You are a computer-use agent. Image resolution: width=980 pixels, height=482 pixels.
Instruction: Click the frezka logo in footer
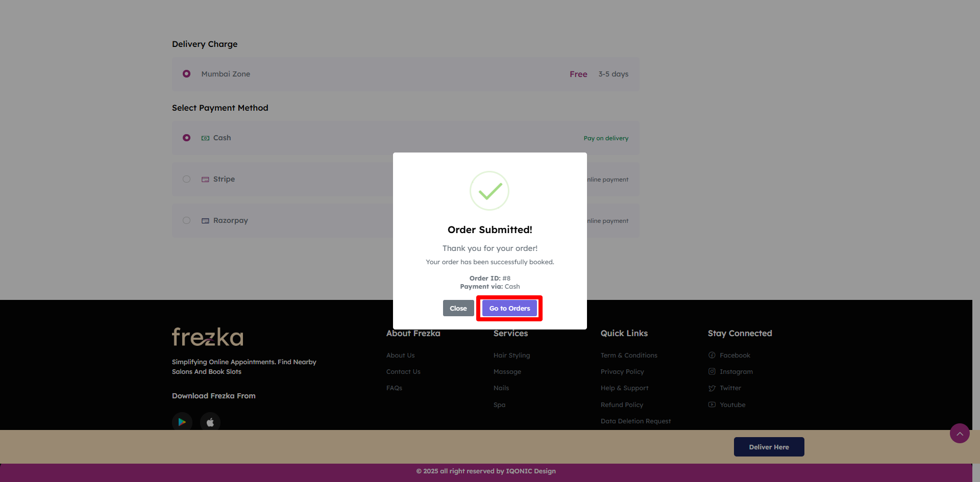pos(208,337)
